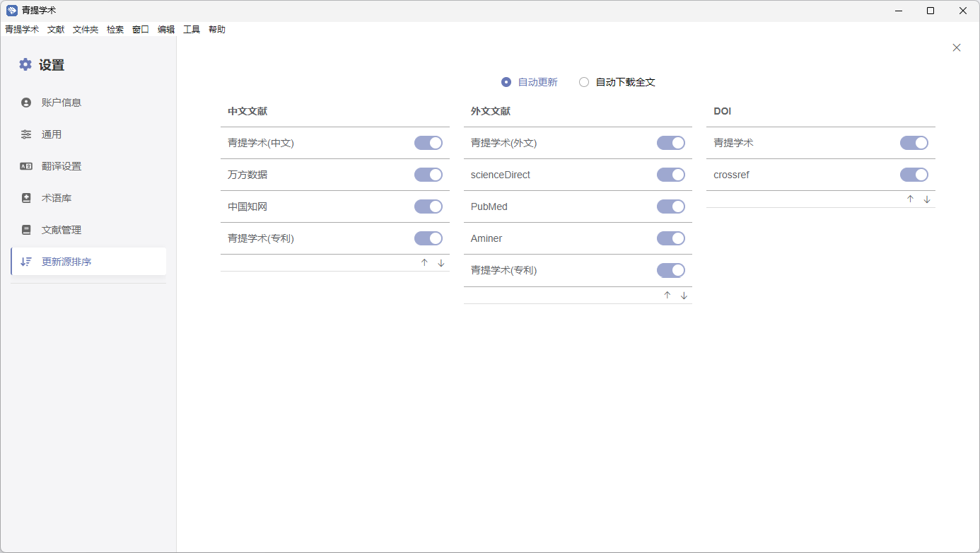Go to 账户信息 settings page

tap(88, 103)
